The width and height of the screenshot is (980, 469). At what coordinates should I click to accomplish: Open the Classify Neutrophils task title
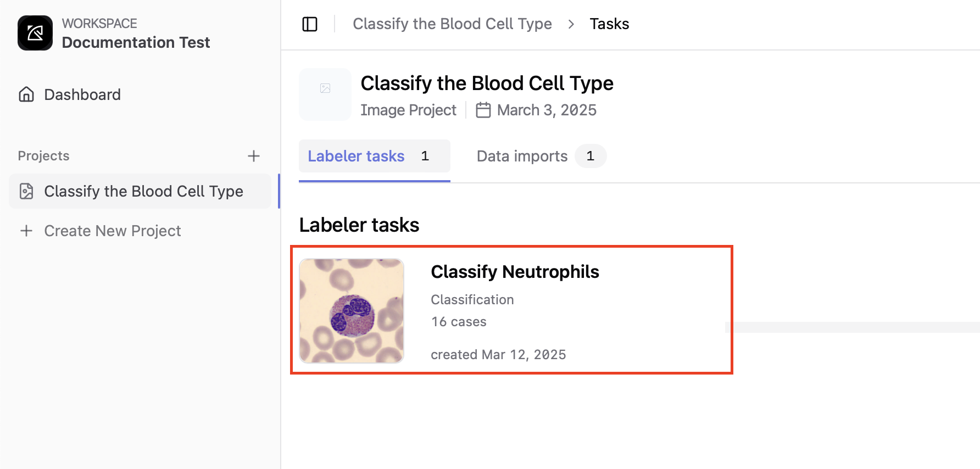click(x=515, y=272)
